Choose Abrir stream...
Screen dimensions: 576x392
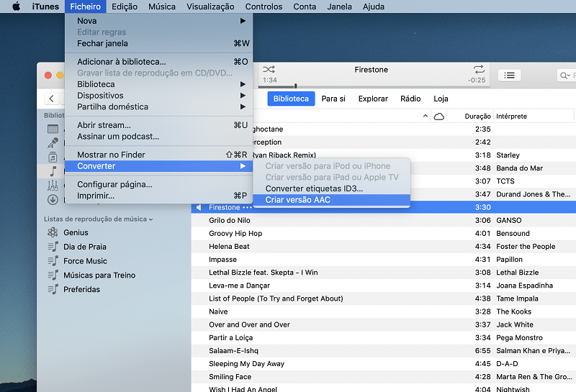pos(158,125)
